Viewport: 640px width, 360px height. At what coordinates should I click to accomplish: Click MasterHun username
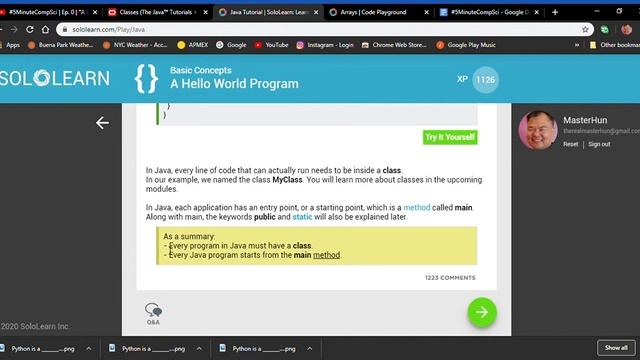point(585,120)
